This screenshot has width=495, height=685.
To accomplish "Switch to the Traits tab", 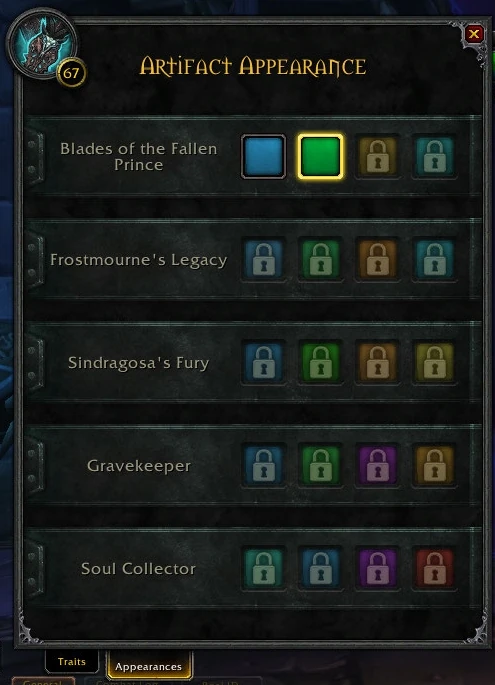I will click(x=72, y=661).
